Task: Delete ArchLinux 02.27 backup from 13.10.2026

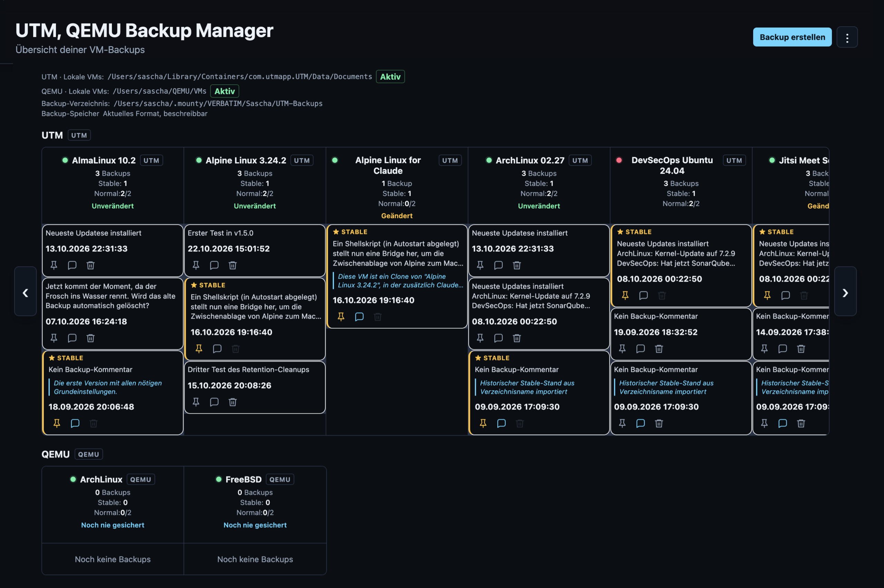Action: [517, 265]
